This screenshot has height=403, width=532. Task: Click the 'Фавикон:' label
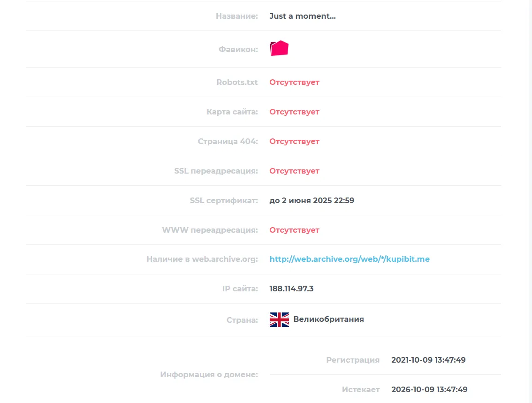[238, 50]
